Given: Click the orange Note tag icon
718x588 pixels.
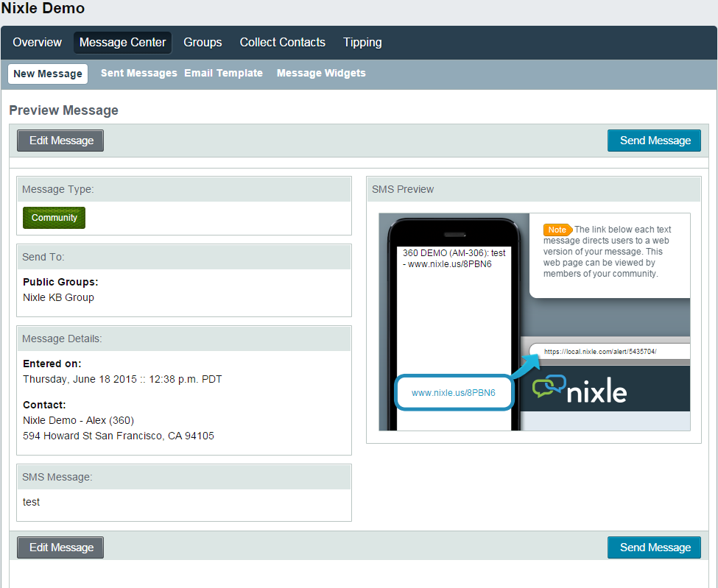Looking at the screenshot, I should coord(557,230).
